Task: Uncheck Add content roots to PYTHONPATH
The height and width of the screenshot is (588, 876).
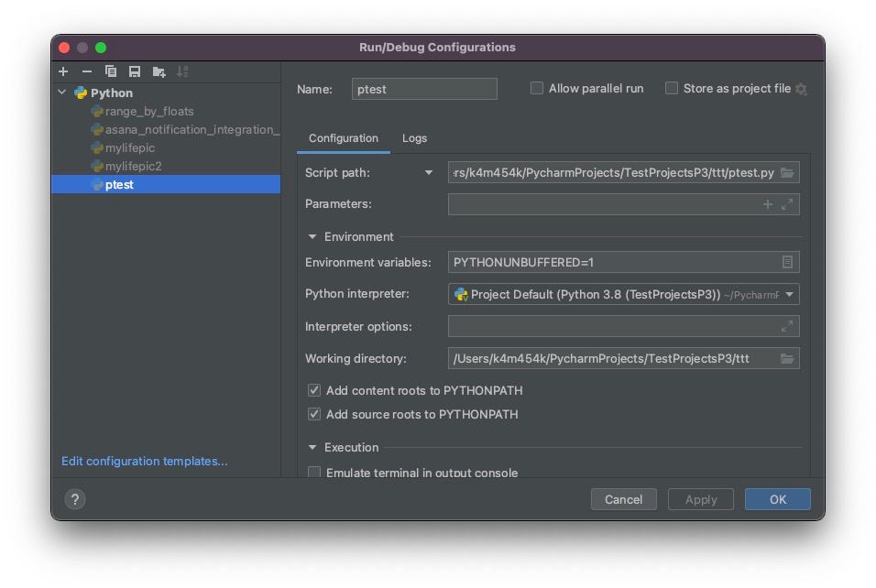Action: [x=314, y=390]
